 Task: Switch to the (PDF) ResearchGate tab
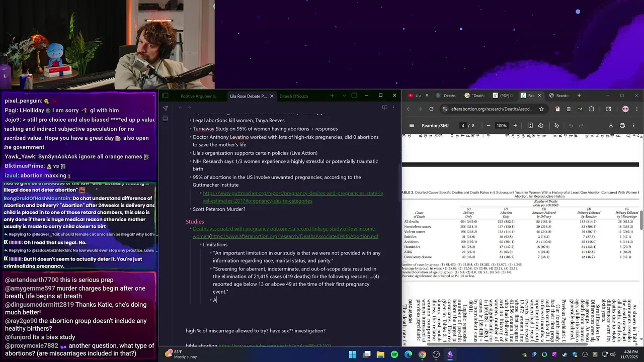tap(503, 96)
